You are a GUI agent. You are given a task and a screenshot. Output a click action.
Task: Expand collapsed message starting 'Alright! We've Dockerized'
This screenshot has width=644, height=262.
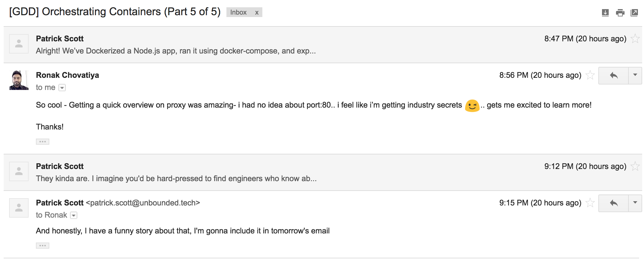pyautogui.click(x=323, y=45)
